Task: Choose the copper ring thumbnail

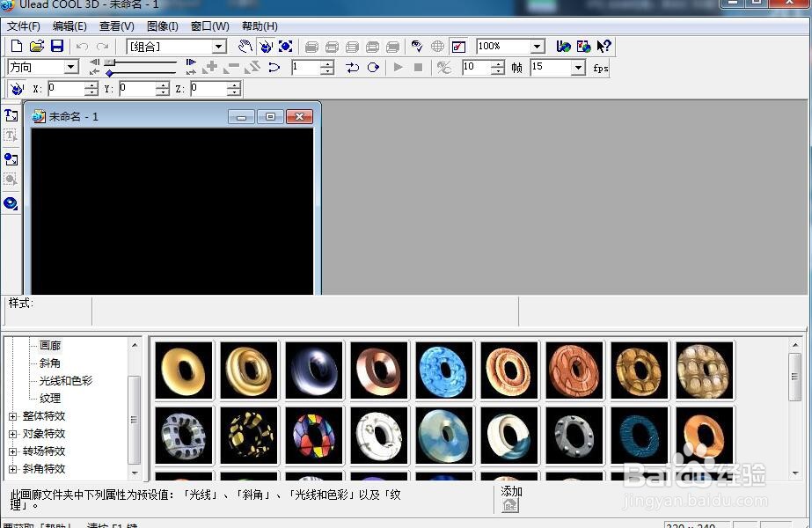Action: click(379, 370)
